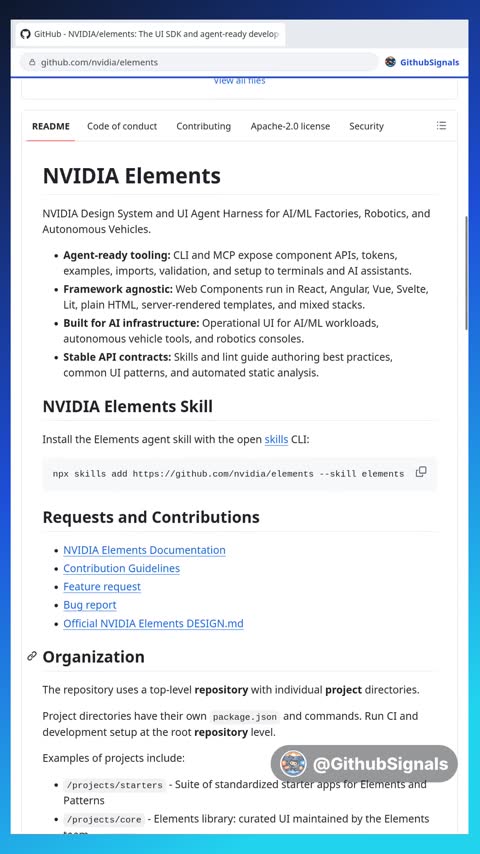
Task: Open the skills CLI link
Action: click(276, 439)
